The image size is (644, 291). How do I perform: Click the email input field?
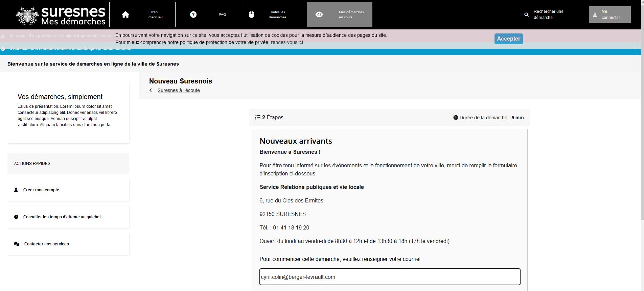[x=390, y=277]
